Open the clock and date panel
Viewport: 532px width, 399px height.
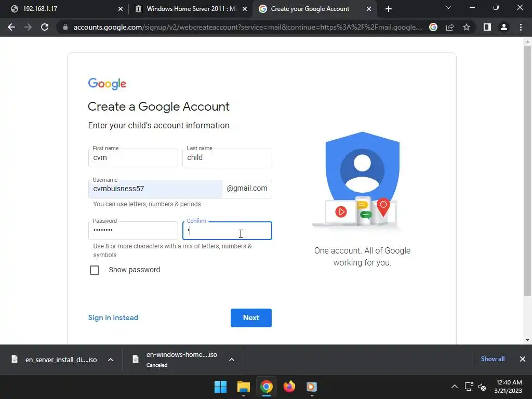pyautogui.click(x=509, y=387)
